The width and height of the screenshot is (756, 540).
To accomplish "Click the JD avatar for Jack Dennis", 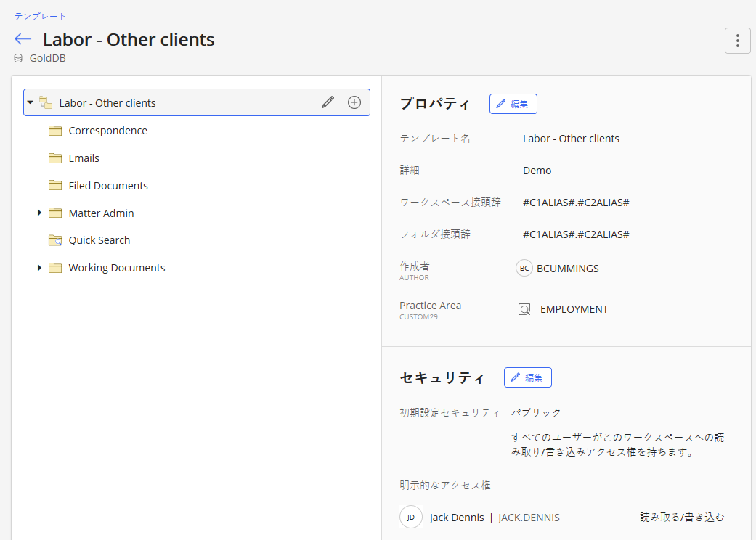I will [410, 517].
